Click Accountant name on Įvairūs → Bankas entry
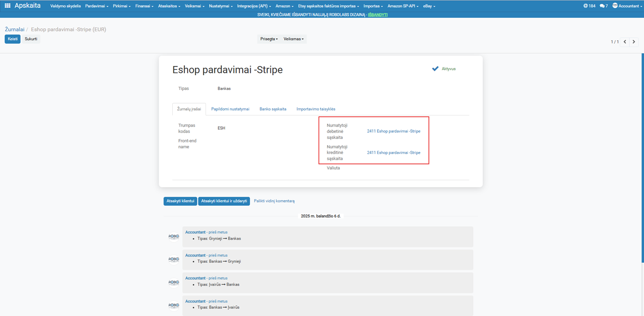 [195, 278]
